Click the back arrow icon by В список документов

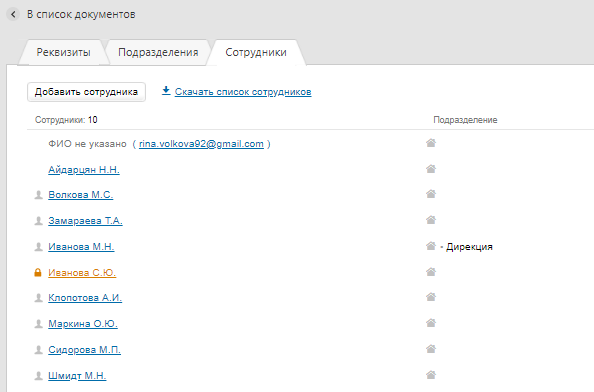tap(13, 14)
